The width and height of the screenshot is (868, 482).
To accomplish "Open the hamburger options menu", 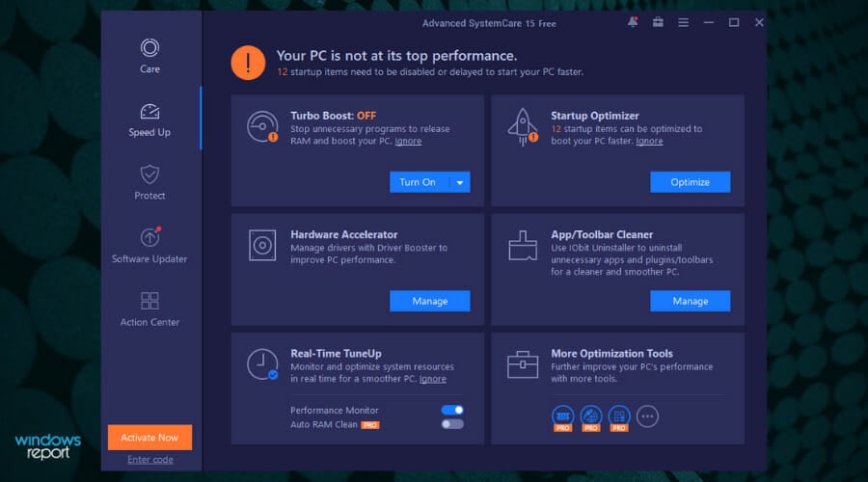I will tap(683, 22).
